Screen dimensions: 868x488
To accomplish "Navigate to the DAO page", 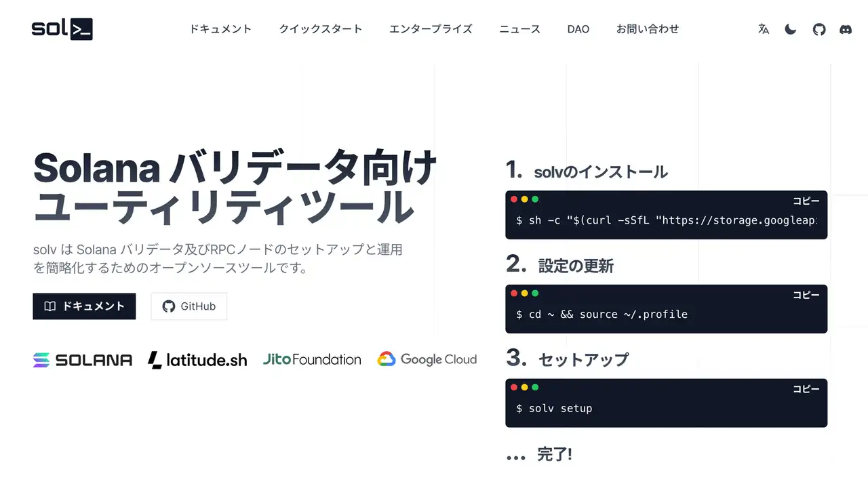I will point(578,29).
